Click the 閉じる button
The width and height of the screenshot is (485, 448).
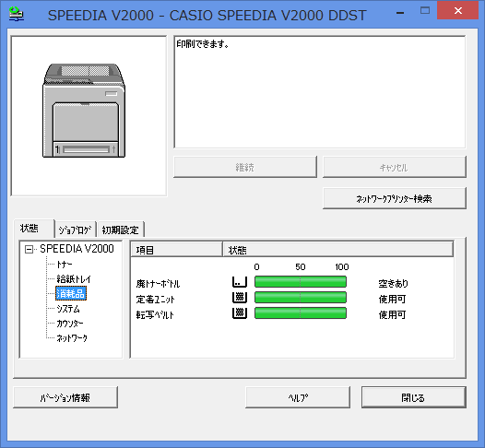point(414,397)
